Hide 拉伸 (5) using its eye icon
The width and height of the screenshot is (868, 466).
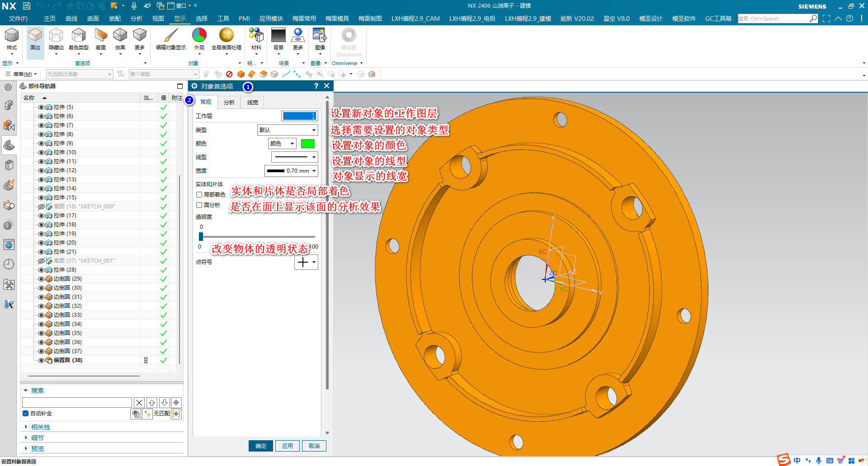click(x=41, y=107)
